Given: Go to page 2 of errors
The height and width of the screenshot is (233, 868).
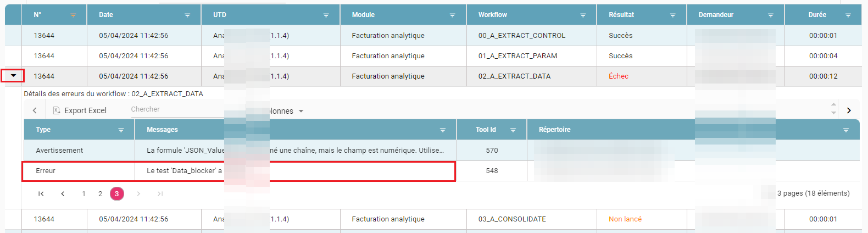Looking at the screenshot, I should tap(100, 194).
